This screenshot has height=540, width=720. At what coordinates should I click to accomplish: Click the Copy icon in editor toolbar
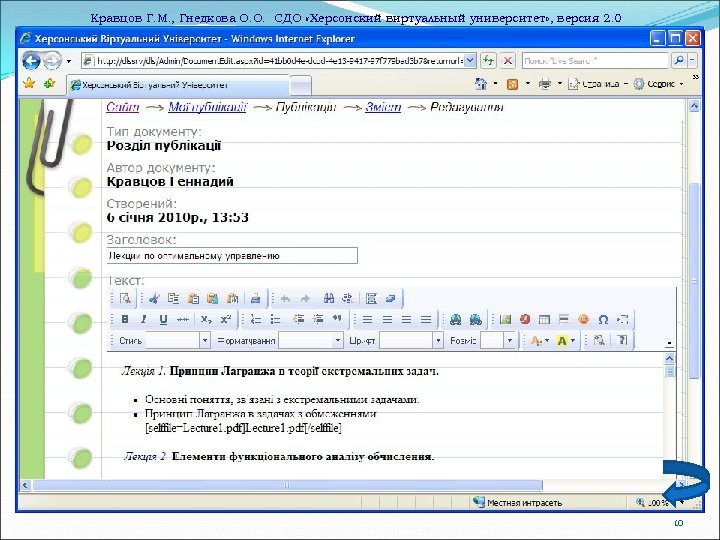173,298
